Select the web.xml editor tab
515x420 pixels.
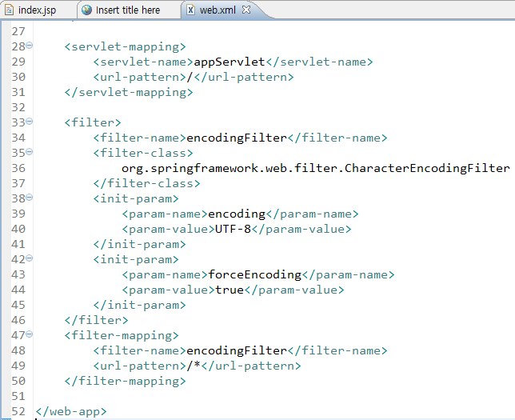pos(218,10)
